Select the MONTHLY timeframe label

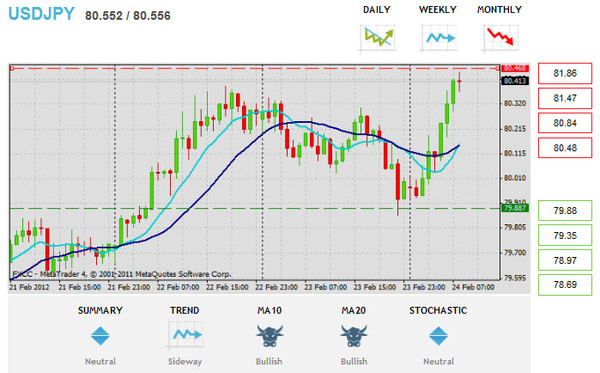click(x=499, y=10)
